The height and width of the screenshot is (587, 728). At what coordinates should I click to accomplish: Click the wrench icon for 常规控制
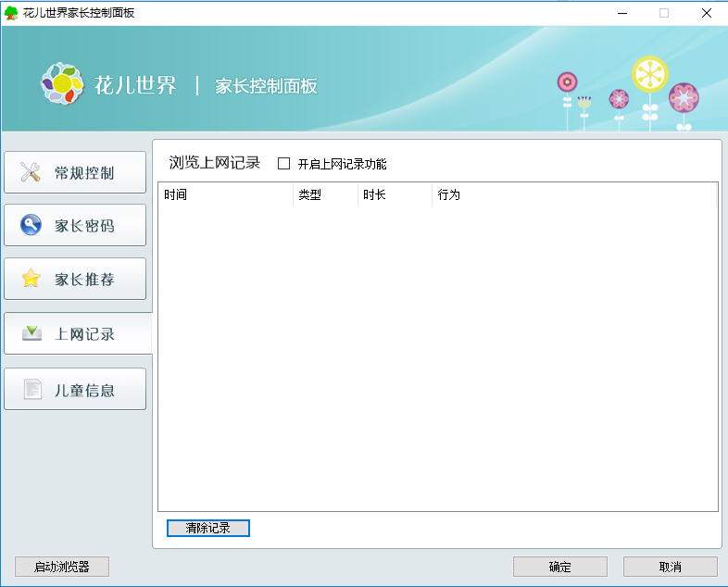[x=31, y=172]
